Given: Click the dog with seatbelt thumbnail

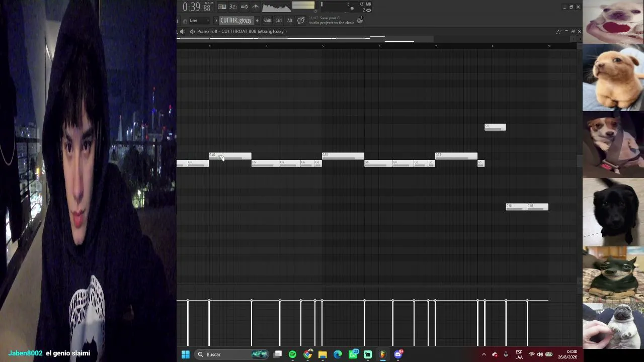Looking at the screenshot, I should click(x=613, y=145).
